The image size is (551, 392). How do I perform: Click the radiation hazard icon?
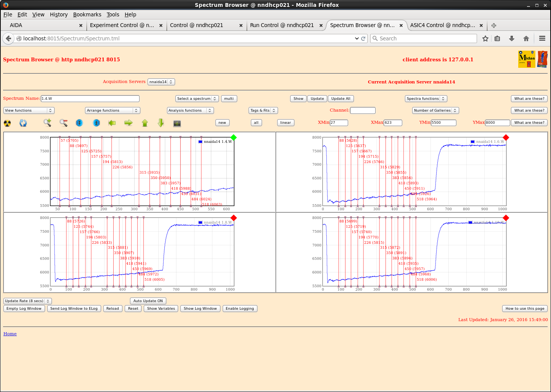[x=7, y=123]
